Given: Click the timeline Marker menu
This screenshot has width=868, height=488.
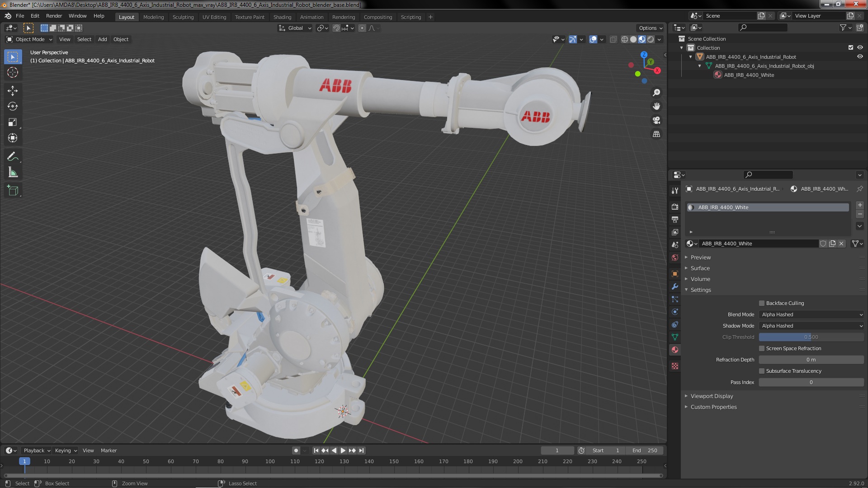Looking at the screenshot, I should point(108,450).
